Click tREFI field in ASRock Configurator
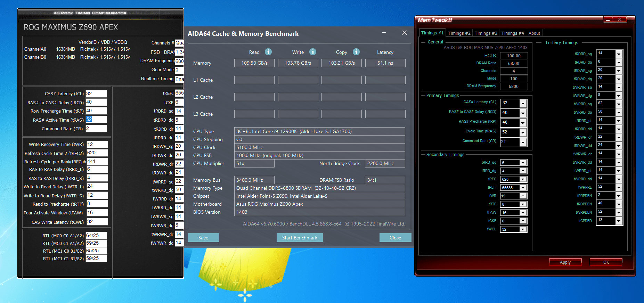 click(179, 93)
